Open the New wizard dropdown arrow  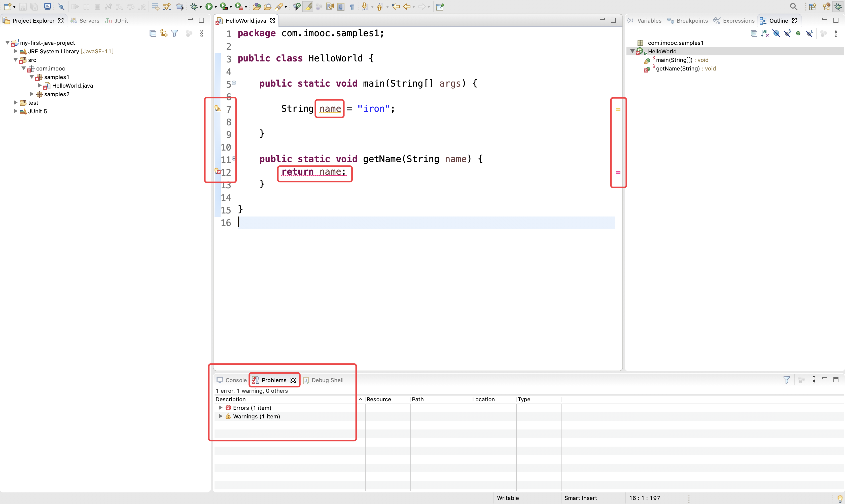pos(14,7)
